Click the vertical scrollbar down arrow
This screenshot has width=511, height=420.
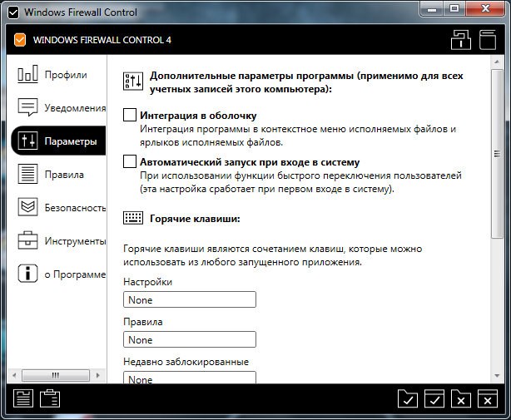[497, 376]
